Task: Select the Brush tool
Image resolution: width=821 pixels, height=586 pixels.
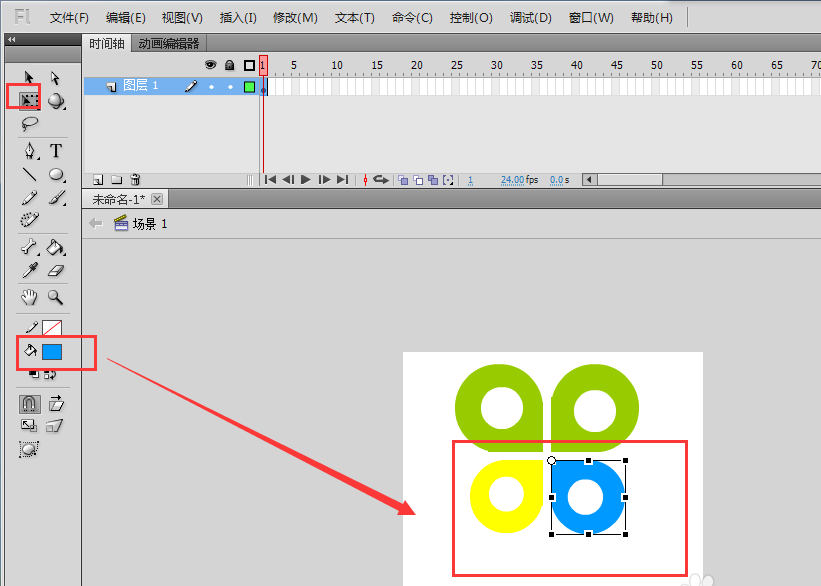Action: (56, 197)
